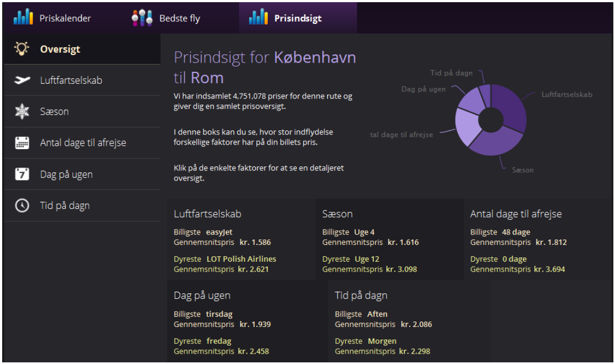Select the snowflake Sæson icon
The width and height of the screenshot is (615, 364).
point(22,112)
